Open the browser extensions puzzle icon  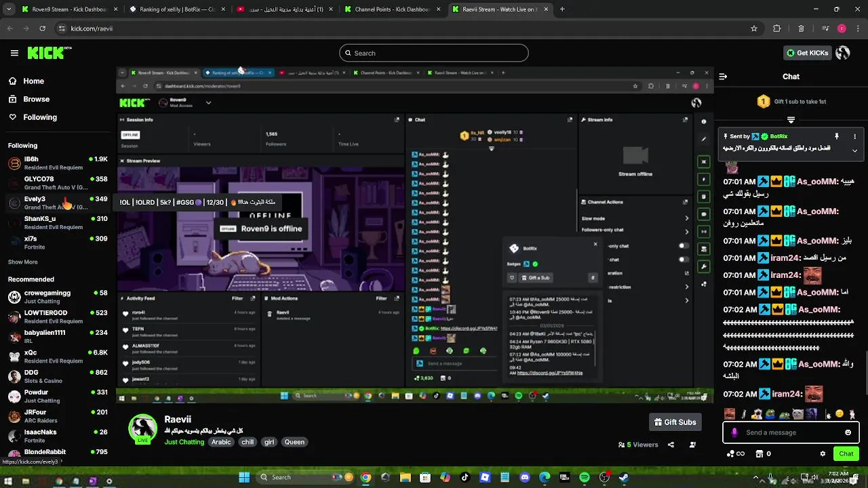(x=777, y=28)
